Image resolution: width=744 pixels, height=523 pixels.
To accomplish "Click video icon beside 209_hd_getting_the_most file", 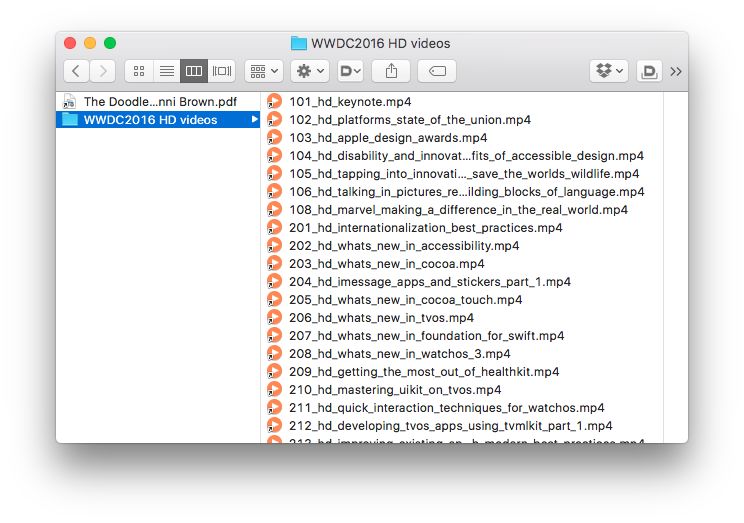I will [x=274, y=372].
